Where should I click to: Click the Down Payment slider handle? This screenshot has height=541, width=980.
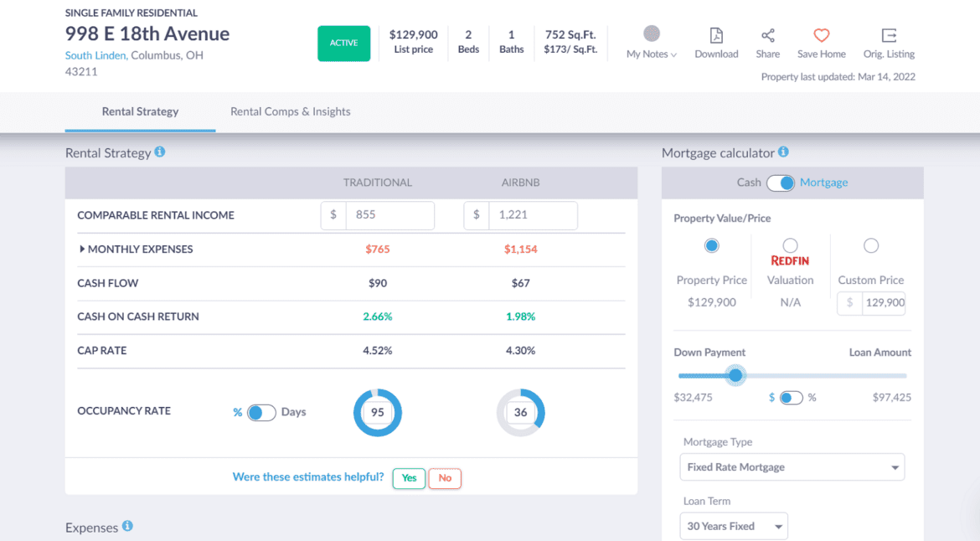pyautogui.click(x=735, y=375)
